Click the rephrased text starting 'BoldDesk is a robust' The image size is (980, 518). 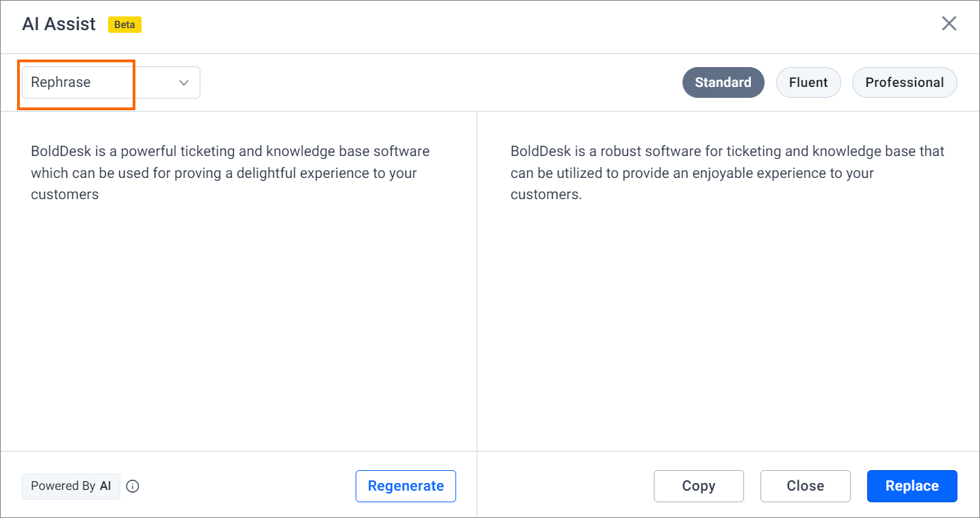pos(728,172)
